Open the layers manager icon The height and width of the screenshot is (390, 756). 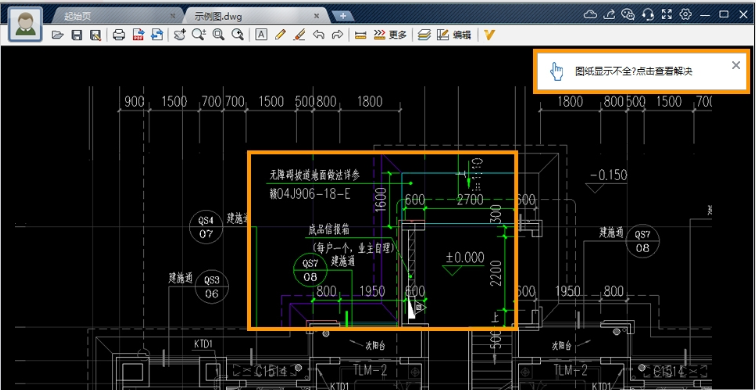[x=424, y=35]
